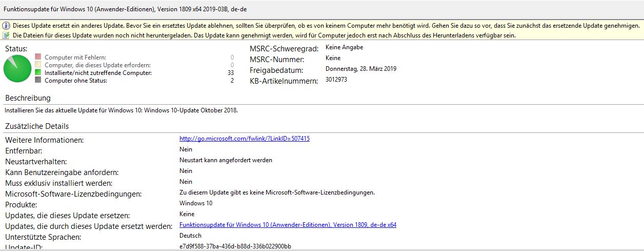Click the KB number 3012973

(336, 80)
